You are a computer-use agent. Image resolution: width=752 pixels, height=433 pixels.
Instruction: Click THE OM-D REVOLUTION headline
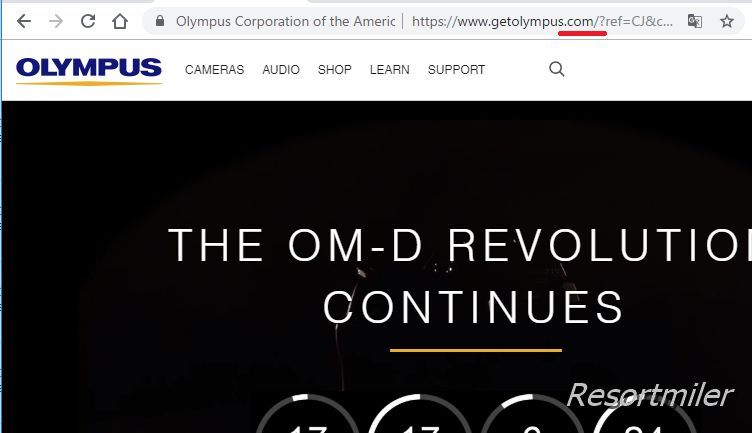coord(459,245)
